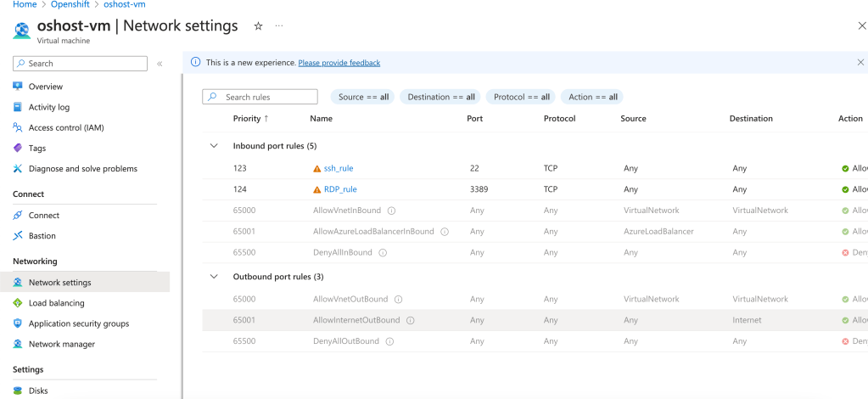
Task: Go to Load balancing page
Action: [57, 303]
